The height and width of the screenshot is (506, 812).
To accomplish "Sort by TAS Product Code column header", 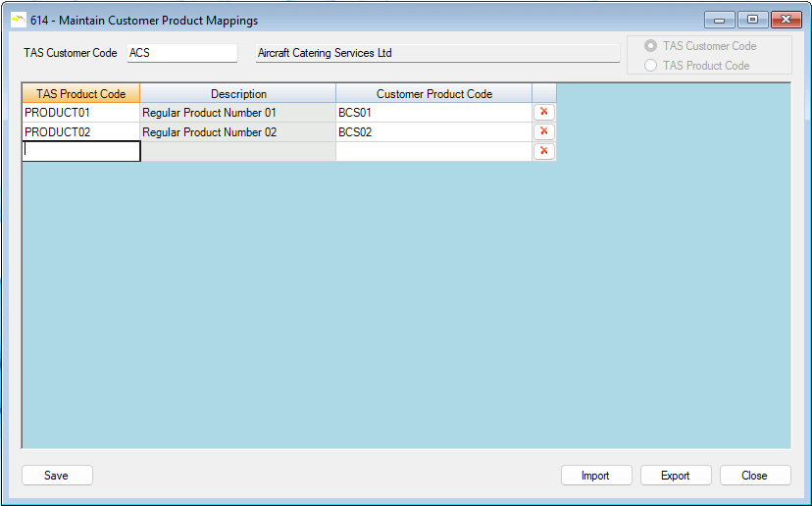I will pos(80,94).
